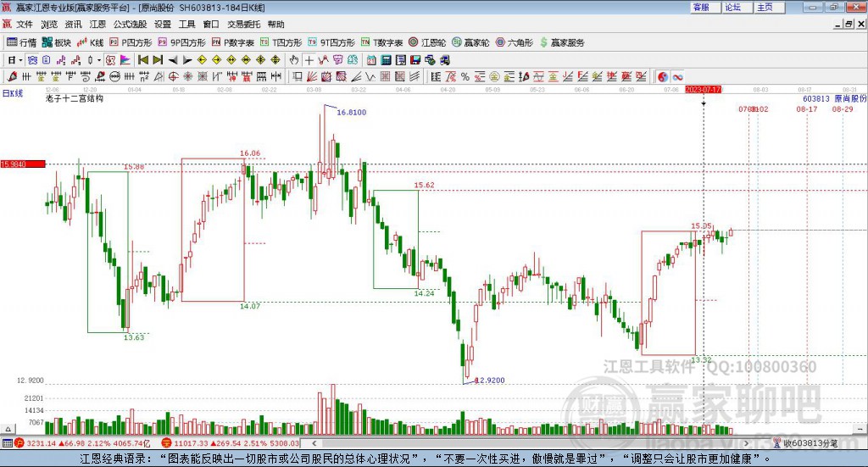The width and height of the screenshot is (868, 467).
Task: Click the 15.9840 red price tag
Action: coord(23,164)
